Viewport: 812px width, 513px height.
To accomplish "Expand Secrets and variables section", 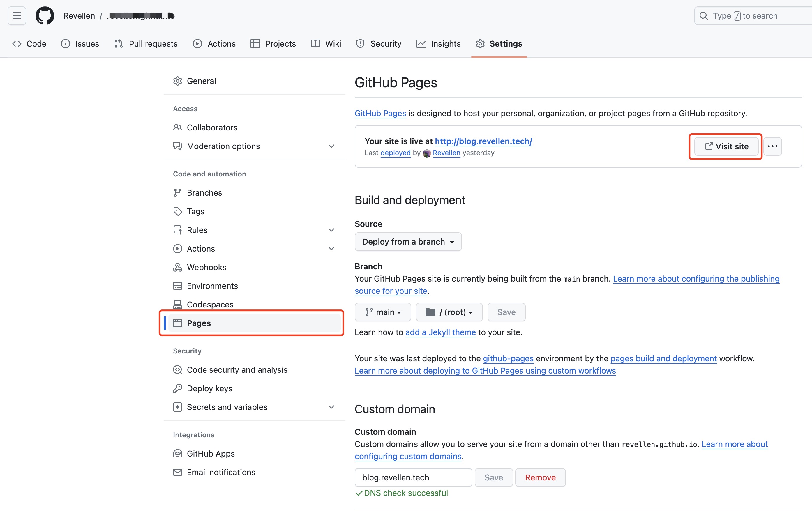I will [331, 407].
